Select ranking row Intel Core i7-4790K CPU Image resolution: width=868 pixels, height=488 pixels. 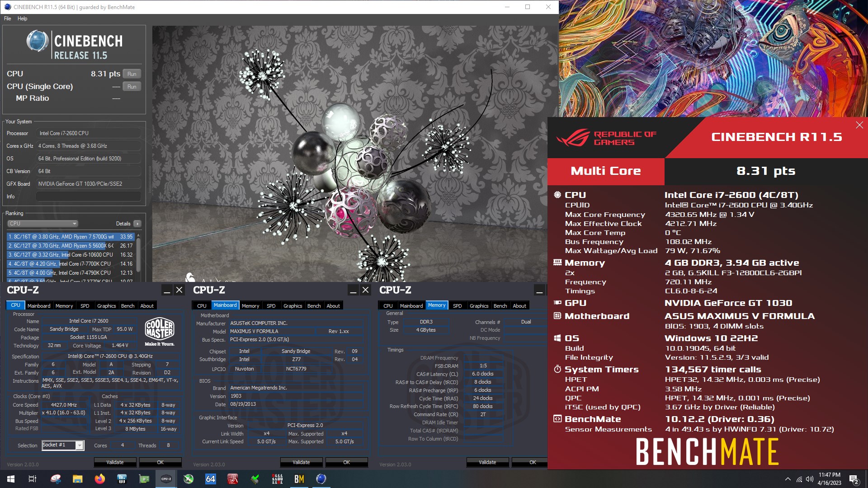point(71,273)
